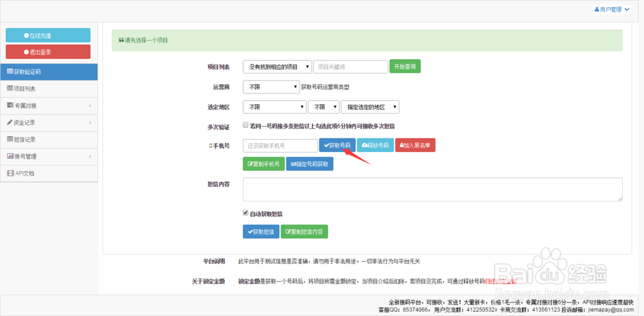Viewport: 644px width, 316px height.
Task: Click the 退出登录 button
Action: click(x=48, y=51)
